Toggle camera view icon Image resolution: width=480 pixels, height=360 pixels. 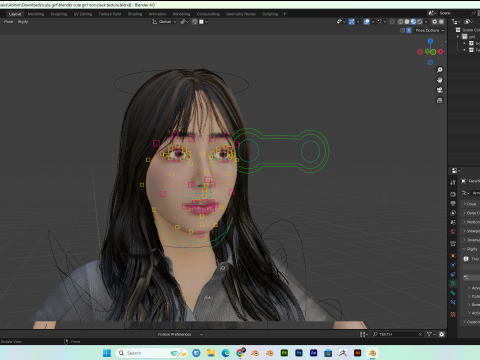click(x=440, y=90)
